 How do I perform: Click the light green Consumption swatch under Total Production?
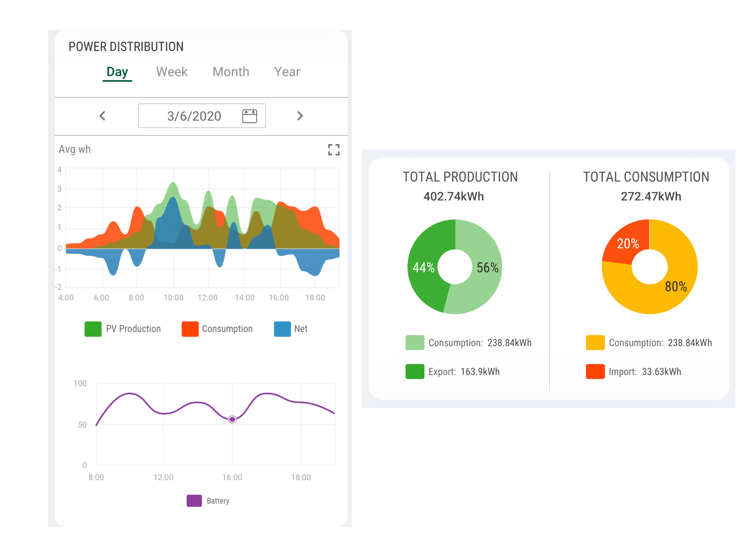(415, 342)
